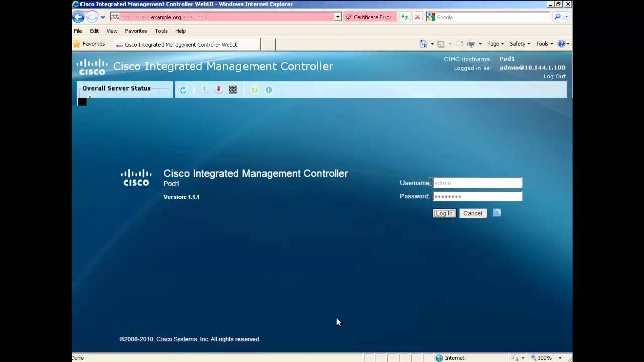
Task: Open the Favorites menu in menu bar
Action: [136, 31]
